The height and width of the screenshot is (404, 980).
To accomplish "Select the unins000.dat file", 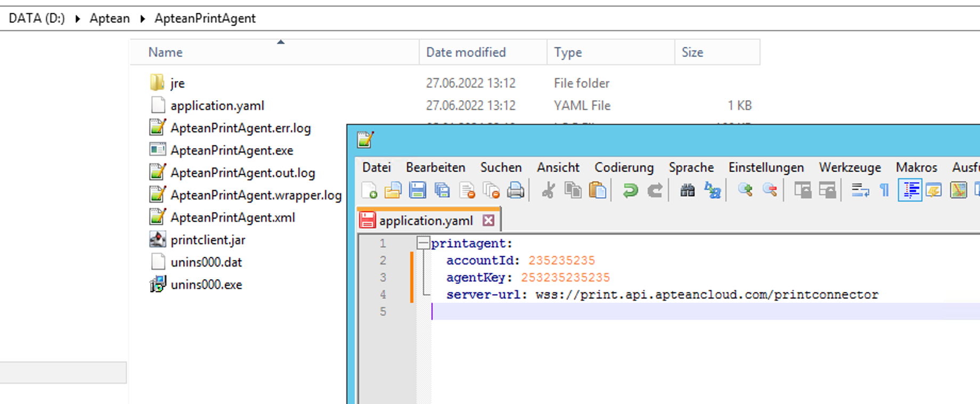I will 206,262.
